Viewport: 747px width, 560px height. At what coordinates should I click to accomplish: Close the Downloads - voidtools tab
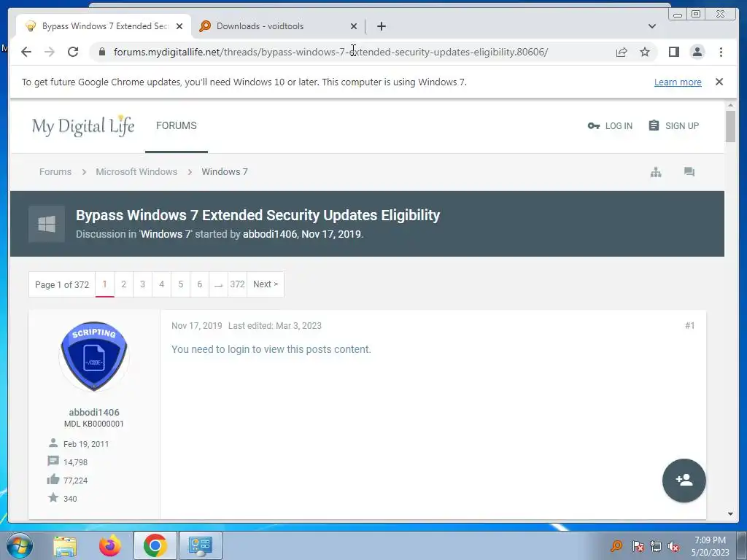(x=354, y=26)
